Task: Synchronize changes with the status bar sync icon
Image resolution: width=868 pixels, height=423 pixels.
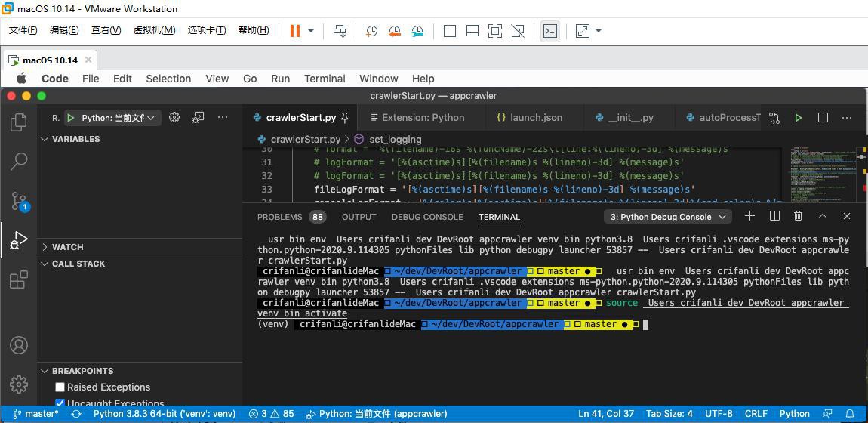Action: pos(76,414)
